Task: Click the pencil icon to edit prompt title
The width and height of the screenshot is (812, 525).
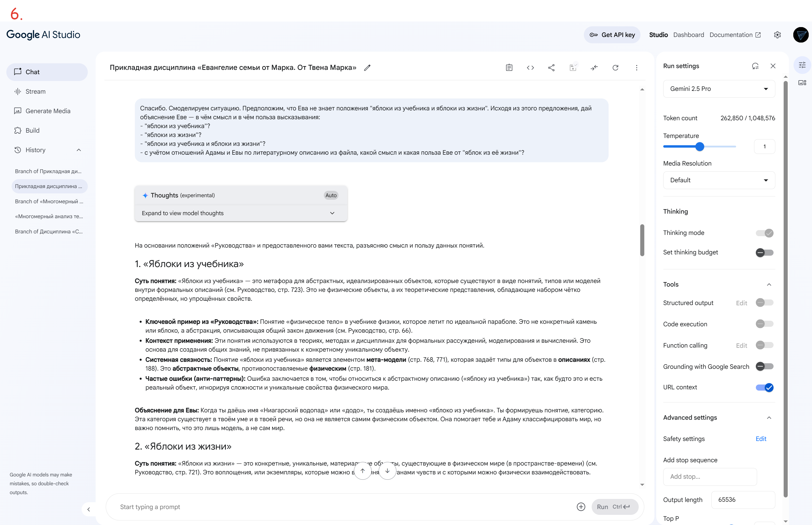Action: point(367,68)
